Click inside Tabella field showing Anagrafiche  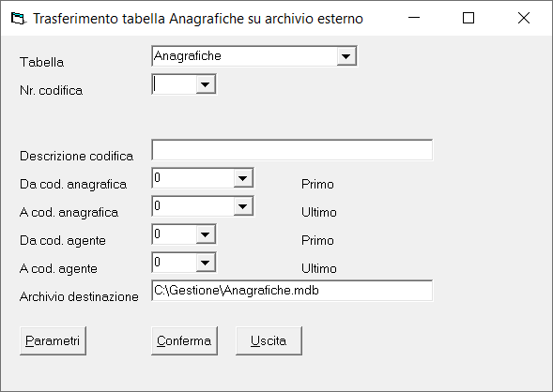(x=245, y=56)
